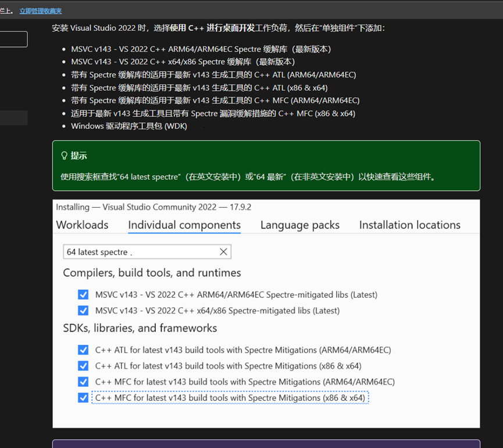The height and width of the screenshot is (448, 503).
Task: Toggle C++ MFC Spectre Mitigations (x86 & x64) checkbox
Action: (83, 398)
